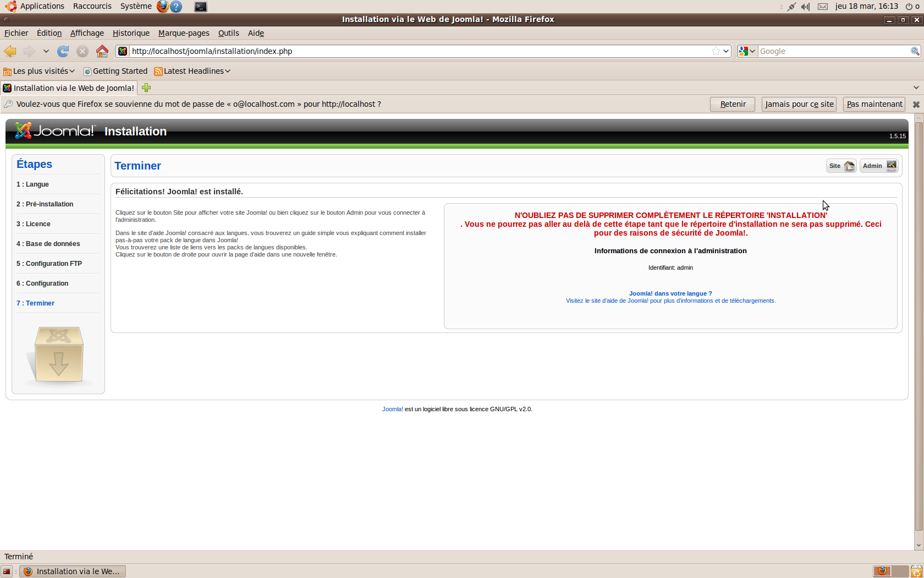Launch Firefox from the top panel icon
This screenshot has width=924, height=578.
click(x=162, y=7)
